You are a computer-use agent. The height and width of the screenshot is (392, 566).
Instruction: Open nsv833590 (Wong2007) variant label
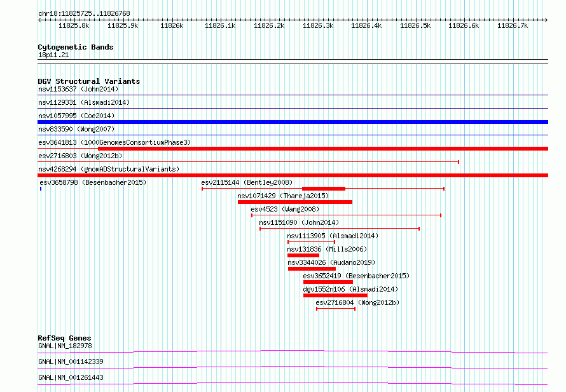[76, 129]
